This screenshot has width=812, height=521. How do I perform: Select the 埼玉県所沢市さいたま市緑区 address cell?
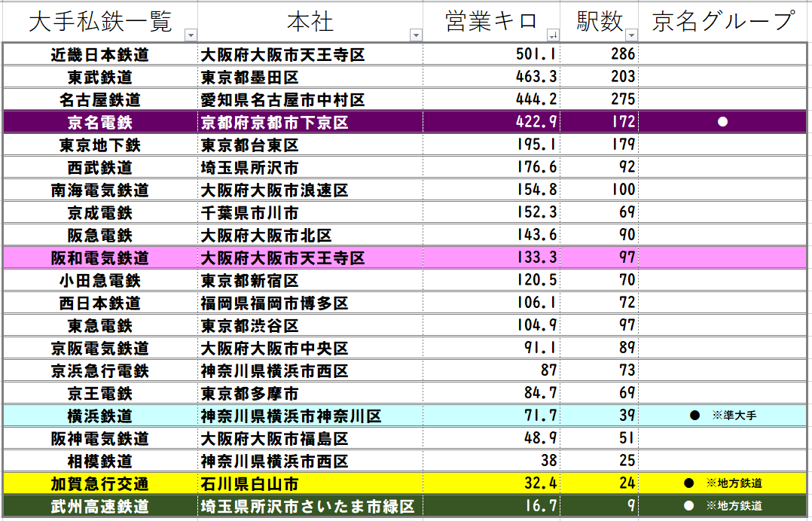click(307, 506)
